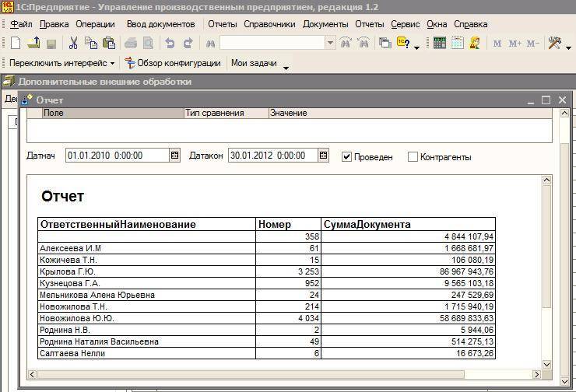Screen dimensions: 576x392
Task: Enable the Контрагенты checkbox
Action: coord(413,156)
